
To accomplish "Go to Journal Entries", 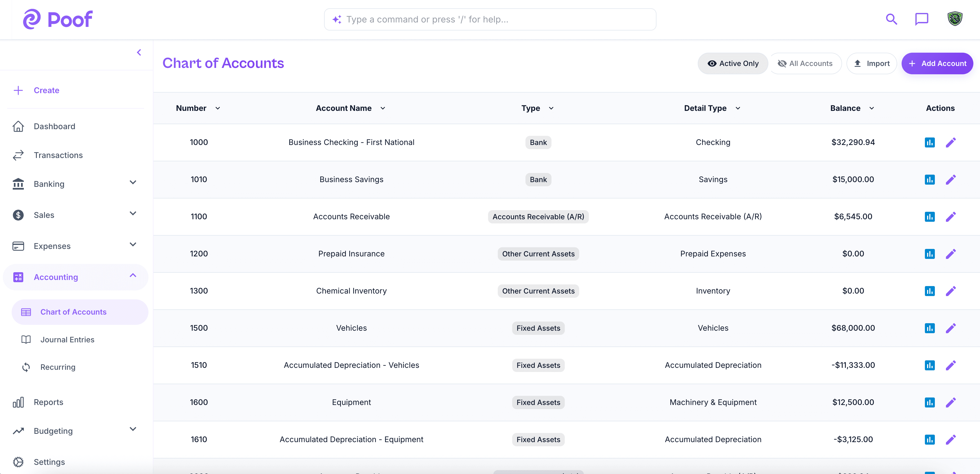I will tap(67, 339).
